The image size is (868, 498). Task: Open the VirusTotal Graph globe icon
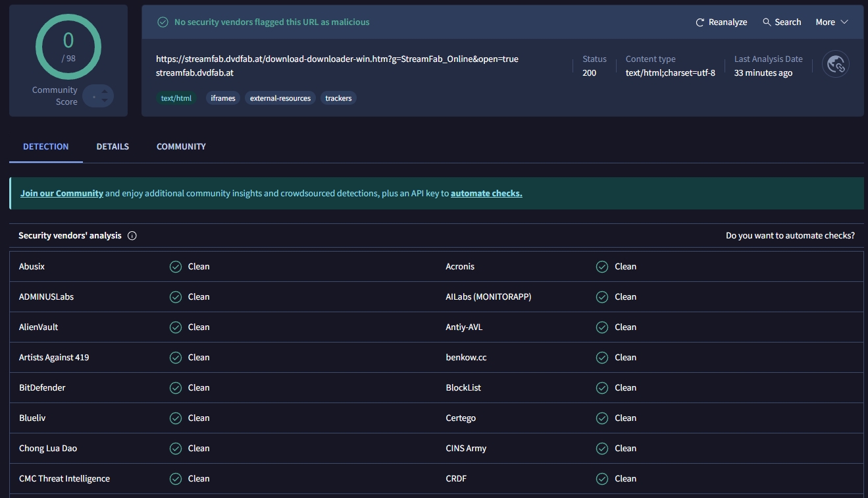835,63
